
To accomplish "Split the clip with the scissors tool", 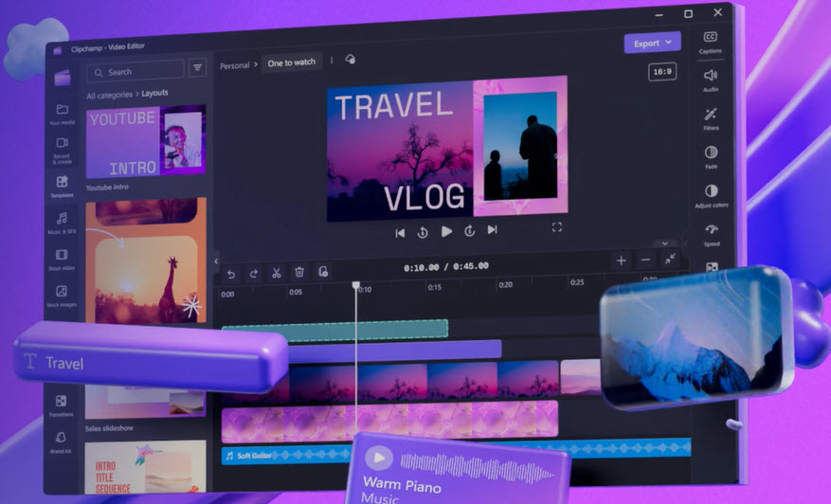I will tap(276, 273).
